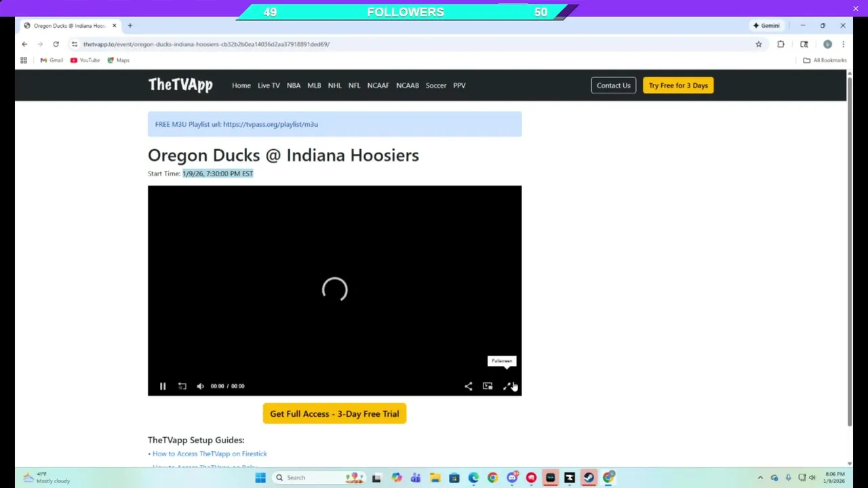Click Try Free for 3 Days
Screen dimensions: 868x488
678,85
